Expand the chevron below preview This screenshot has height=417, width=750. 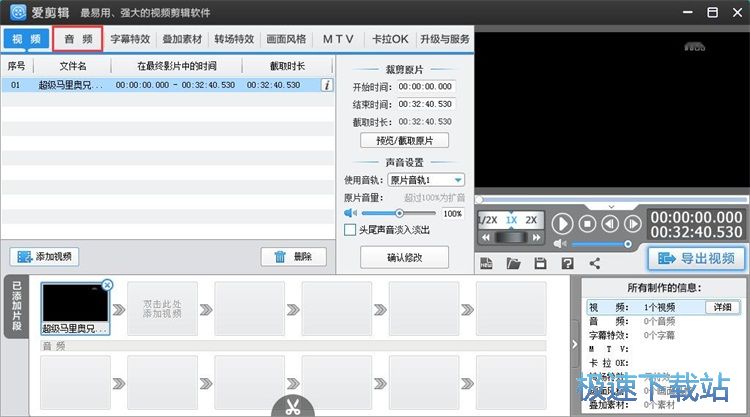coord(611,207)
